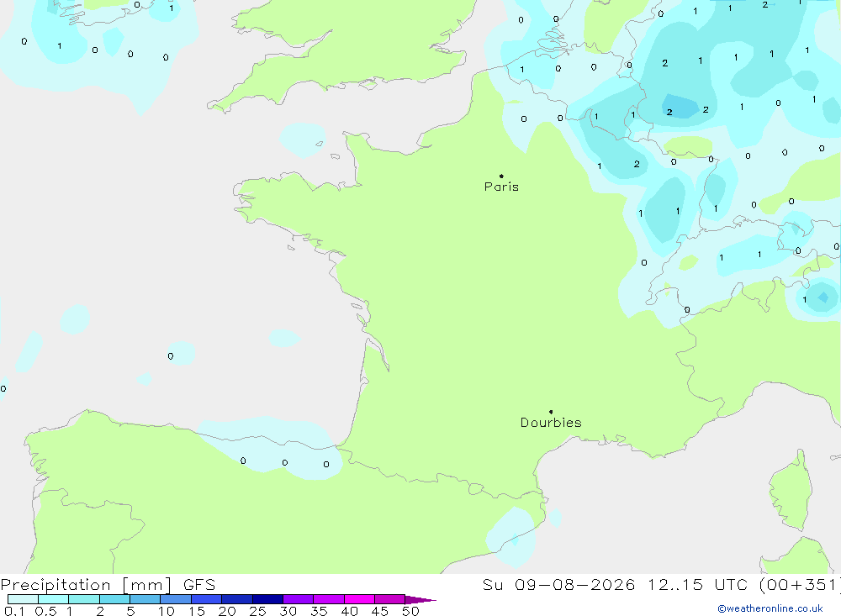
Task: Click the '25' legend value
Action: click(x=257, y=611)
